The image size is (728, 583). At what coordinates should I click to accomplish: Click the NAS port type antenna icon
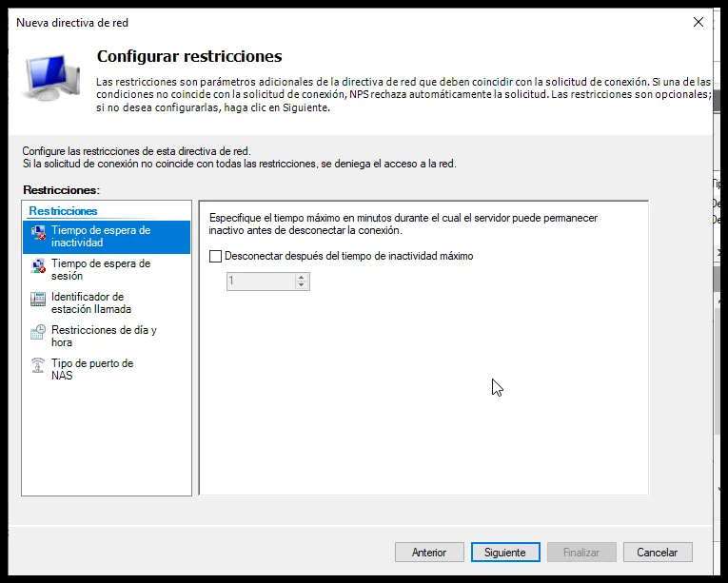38,365
